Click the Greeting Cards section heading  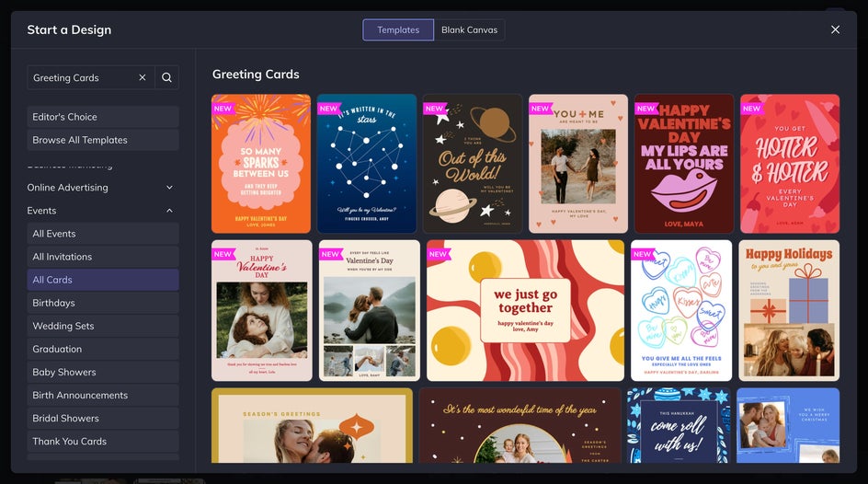coord(256,75)
